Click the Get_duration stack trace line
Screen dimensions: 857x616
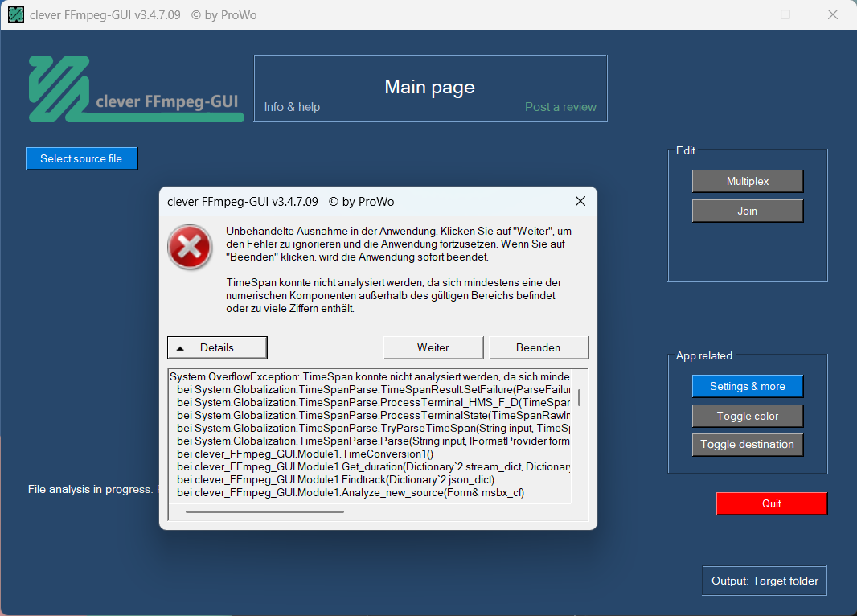point(373,466)
